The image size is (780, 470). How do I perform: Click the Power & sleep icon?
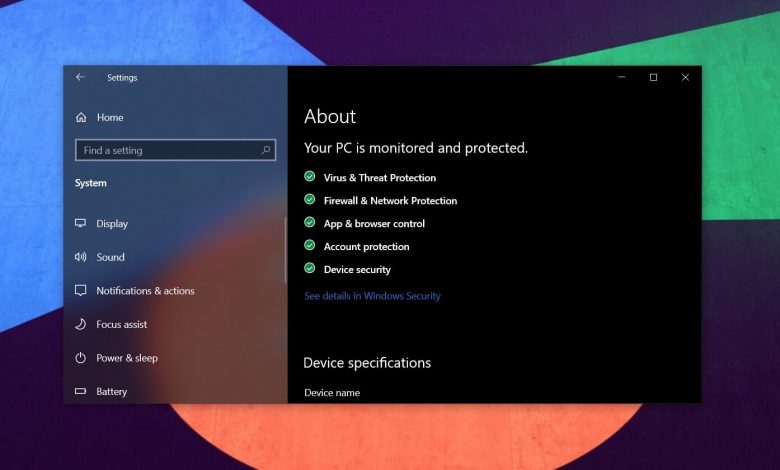coord(81,358)
